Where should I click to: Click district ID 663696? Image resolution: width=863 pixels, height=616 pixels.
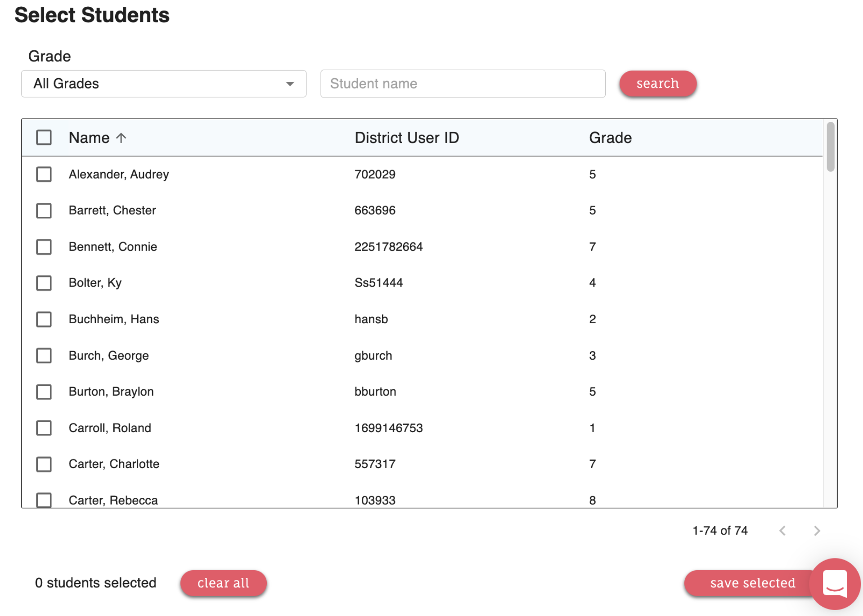[x=375, y=210]
